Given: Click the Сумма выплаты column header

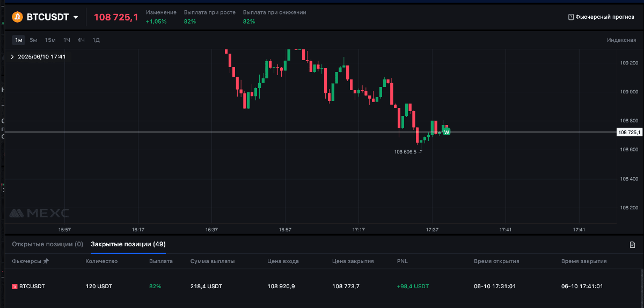Looking at the screenshot, I should (213, 261).
